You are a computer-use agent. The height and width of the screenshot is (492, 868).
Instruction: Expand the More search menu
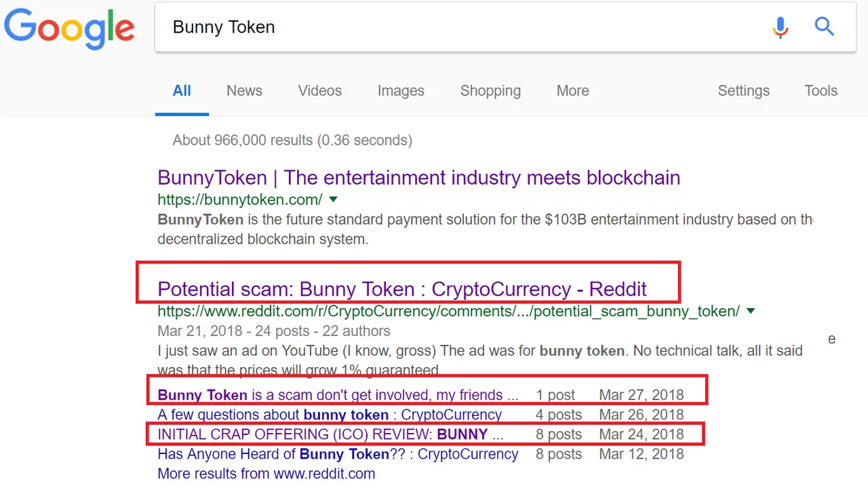[573, 91]
